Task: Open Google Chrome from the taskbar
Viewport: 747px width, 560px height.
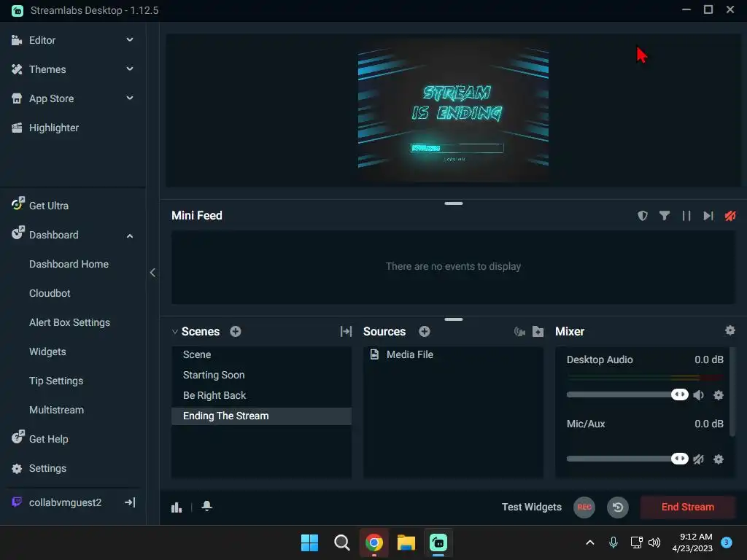Action: point(374,542)
